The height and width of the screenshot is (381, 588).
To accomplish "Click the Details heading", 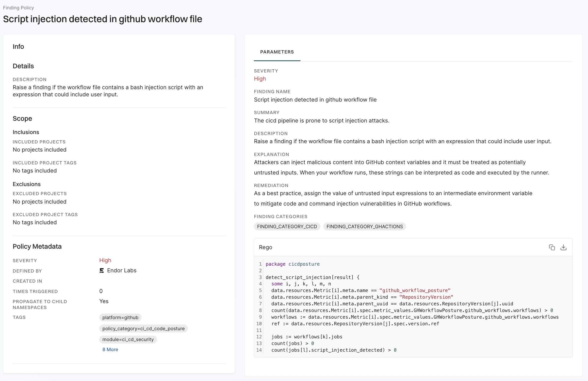I will click(23, 66).
